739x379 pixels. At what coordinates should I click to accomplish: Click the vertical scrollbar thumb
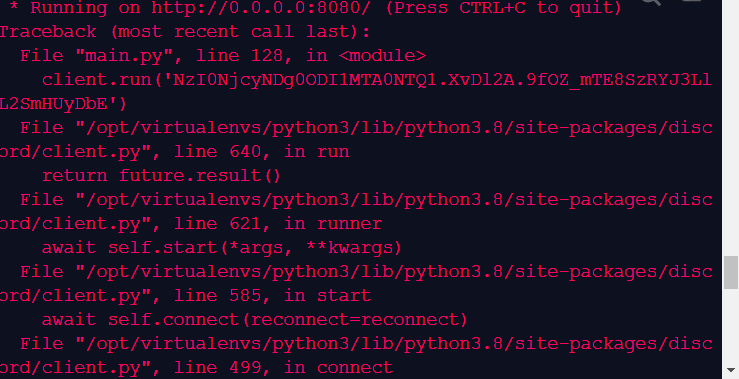[x=731, y=272]
